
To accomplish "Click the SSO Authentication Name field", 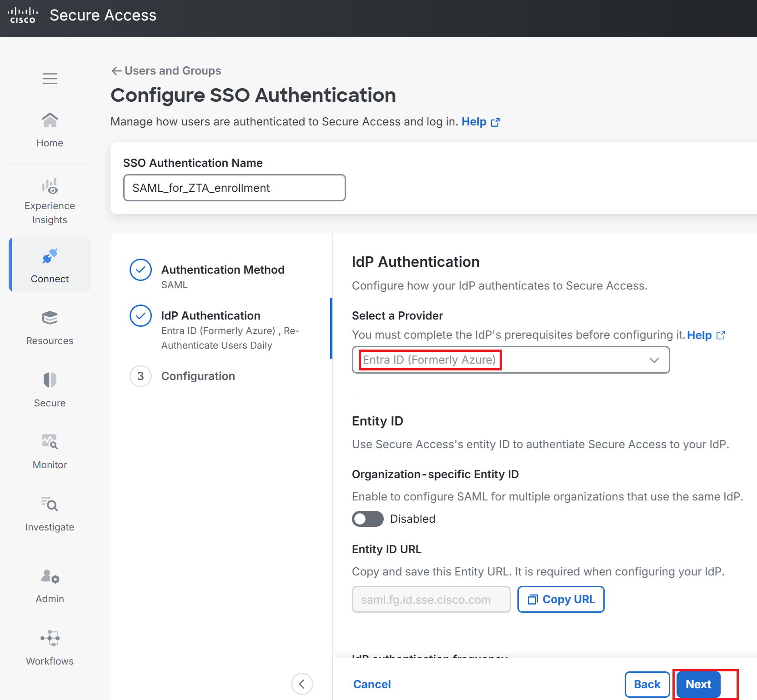I will click(234, 188).
